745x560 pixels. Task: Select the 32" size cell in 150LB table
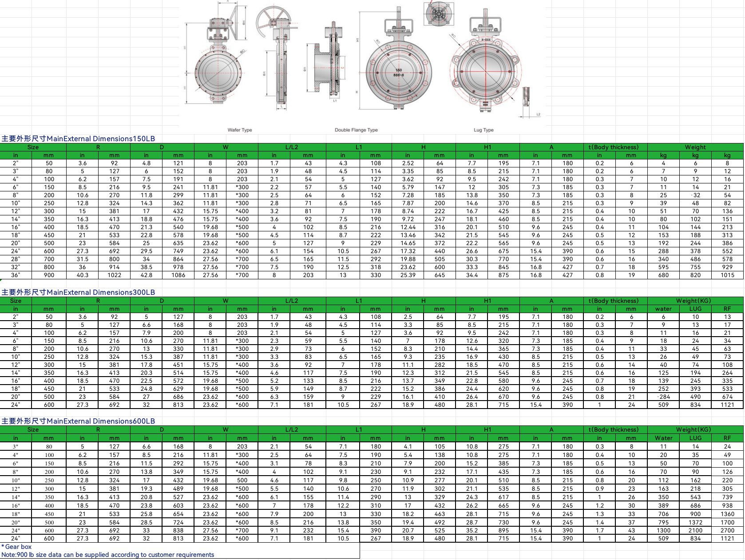pos(16,267)
